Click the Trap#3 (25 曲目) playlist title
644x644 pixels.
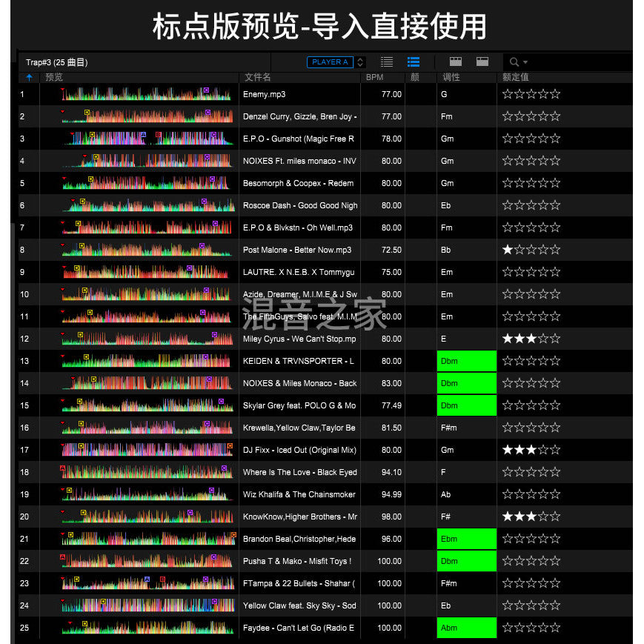tap(56, 62)
